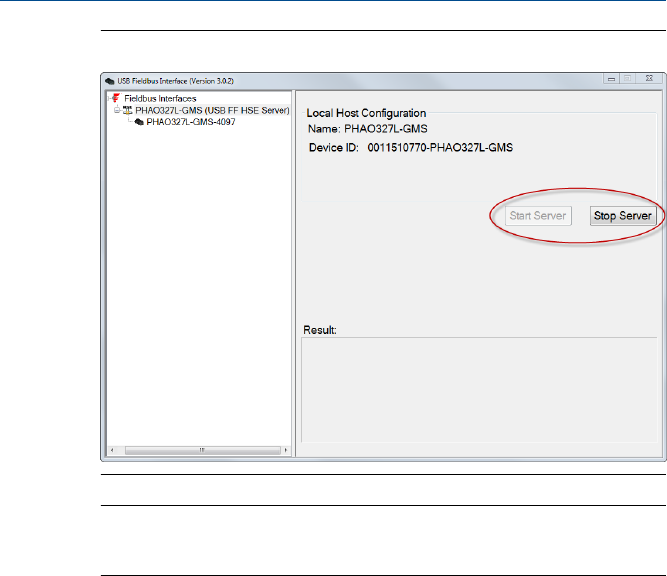Click the Name: PHAO327L-GMS text
Screen dimensions: 667x576
[x=368, y=129]
